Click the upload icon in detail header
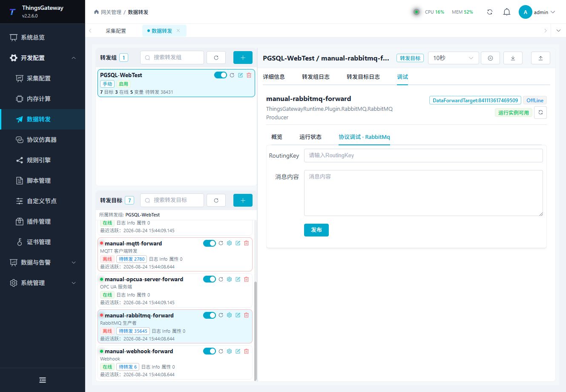The width and height of the screenshot is (566, 392). pyautogui.click(x=540, y=58)
